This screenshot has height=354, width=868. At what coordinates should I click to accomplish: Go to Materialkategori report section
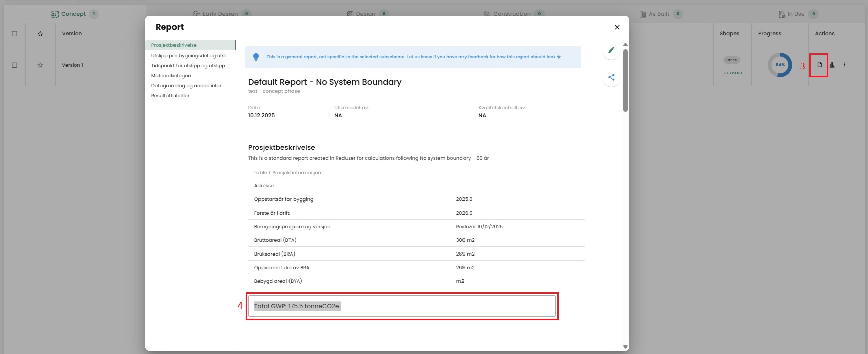pyautogui.click(x=171, y=76)
